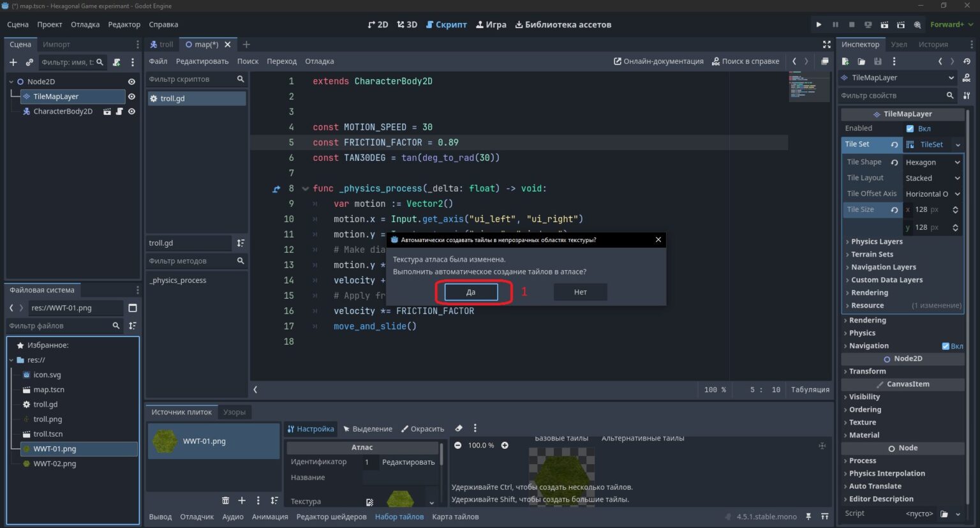Toggle visibility of TileMapLayer node
This screenshot has height=528, width=980.
[x=131, y=96]
